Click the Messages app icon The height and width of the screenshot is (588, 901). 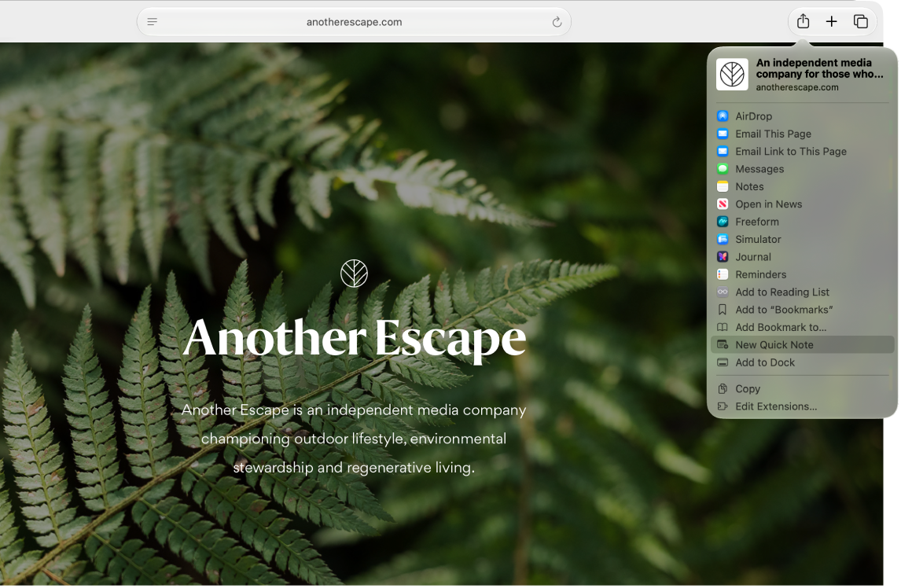(x=724, y=169)
